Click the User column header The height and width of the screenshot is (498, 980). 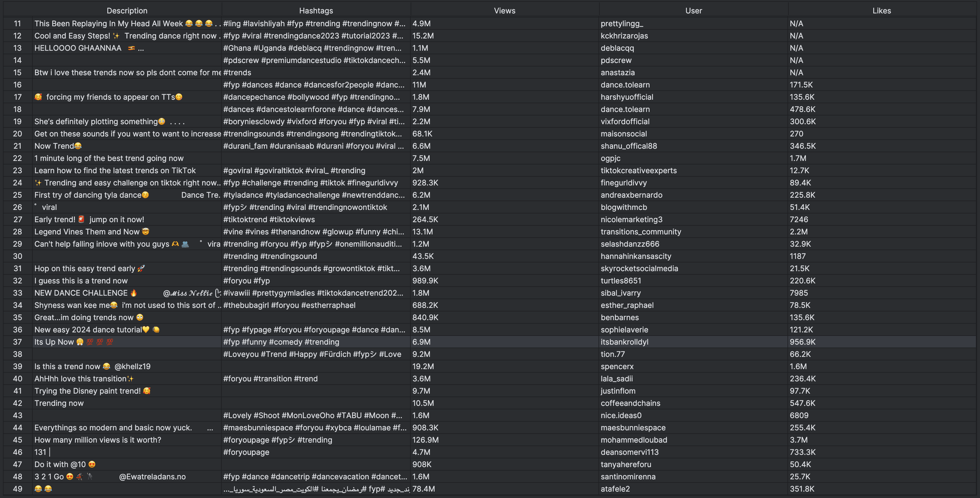[x=693, y=10]
